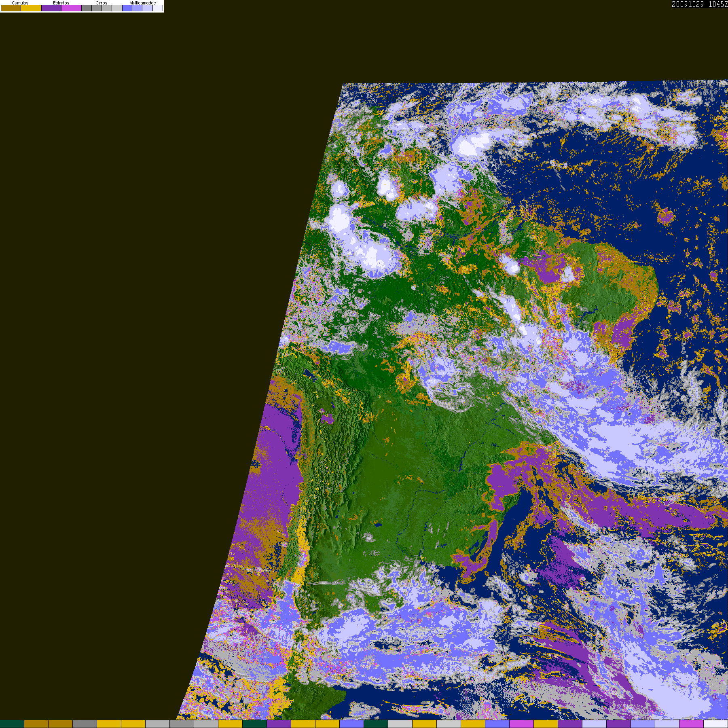
Task: Click the yellow Cúmulos legend swatch
Action: 31,8
